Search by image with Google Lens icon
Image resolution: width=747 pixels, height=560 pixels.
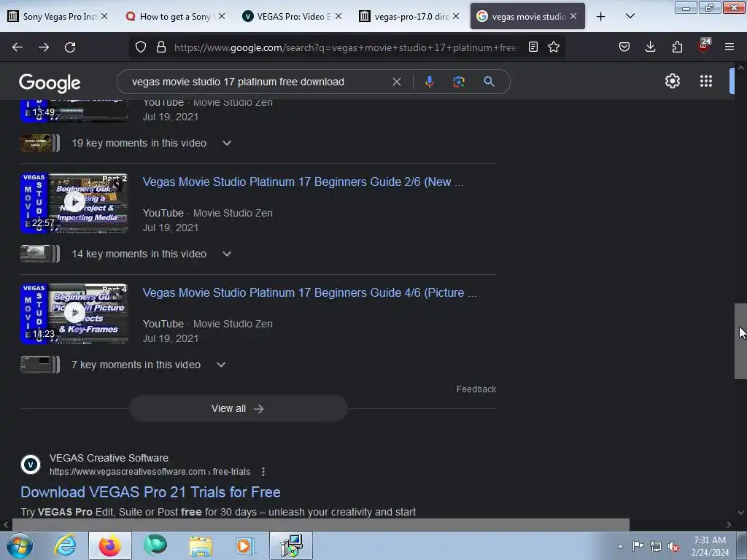pos(459,82)
